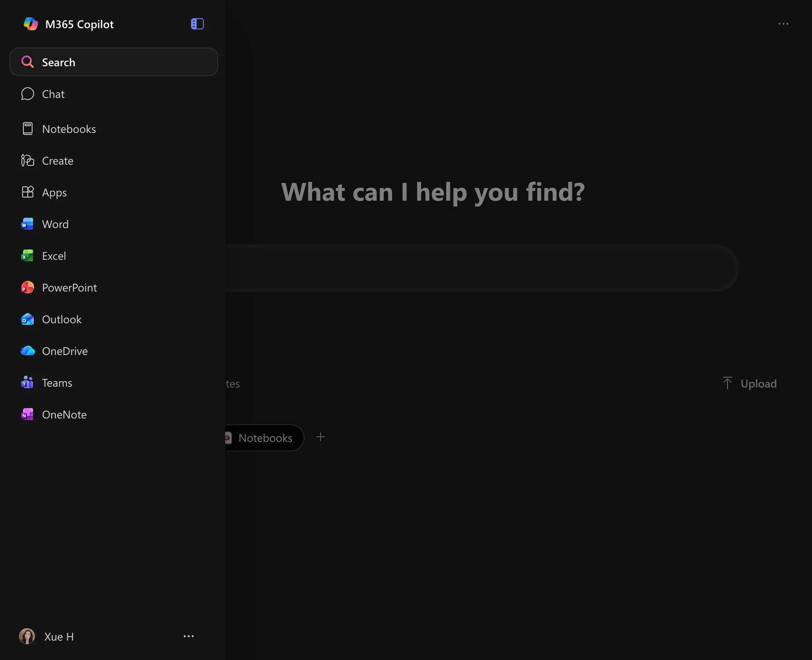Click the Xue H profile avatar

point(27,636)
